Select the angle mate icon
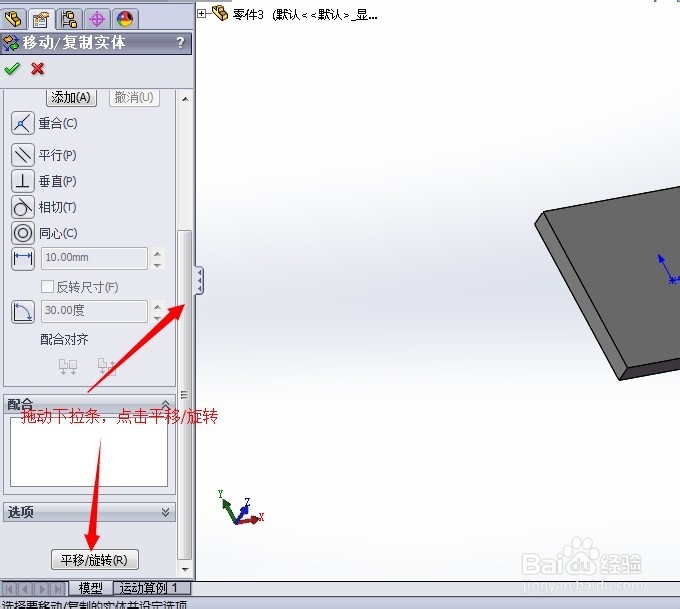The height and width of the screenshot is (609, 680). pyautogui.click(x=23, y=312)
